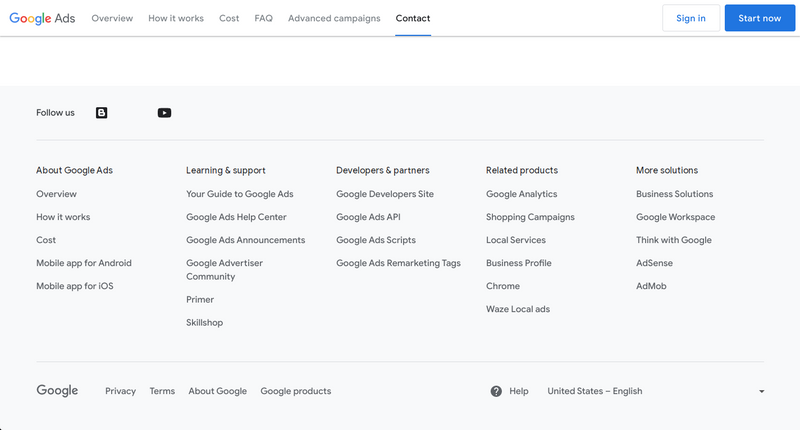The height and width of the screenshot is (430, 800).
Task: Select the Cost tab in the header
Action: tap(229, 18)
